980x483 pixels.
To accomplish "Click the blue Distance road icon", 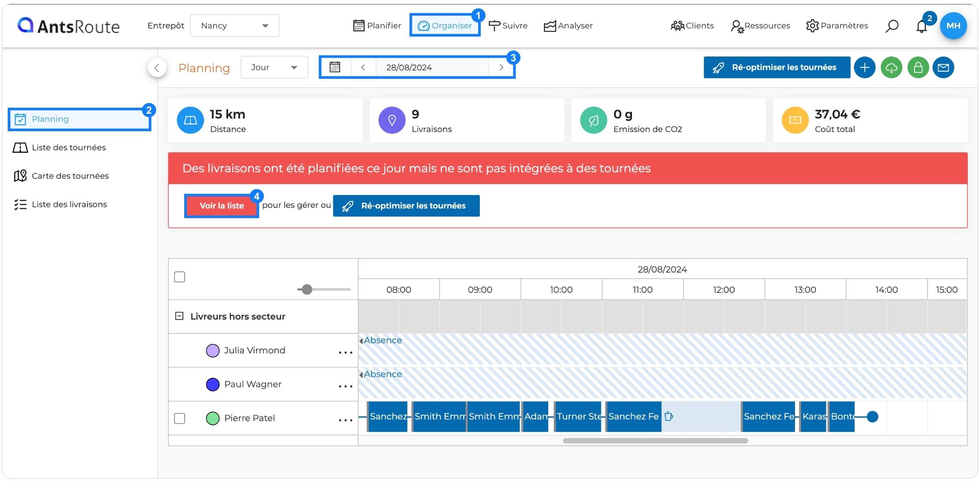I will 190,120.
